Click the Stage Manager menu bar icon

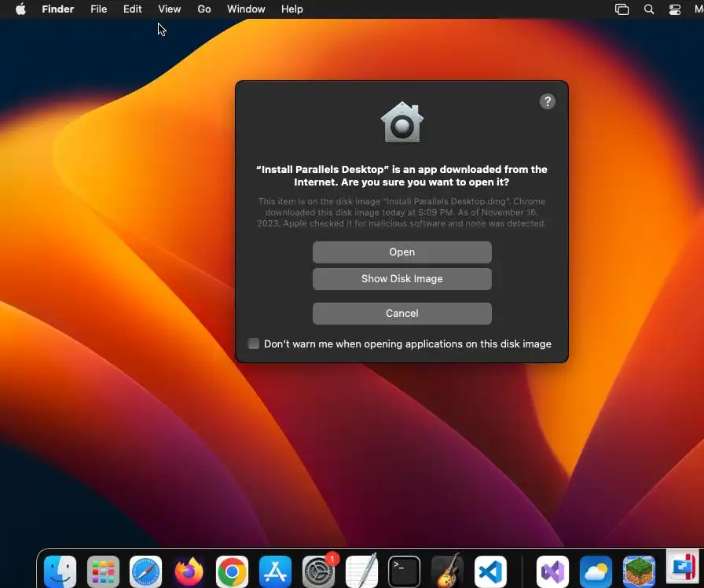pyautogui.click(x=621, y=9)
